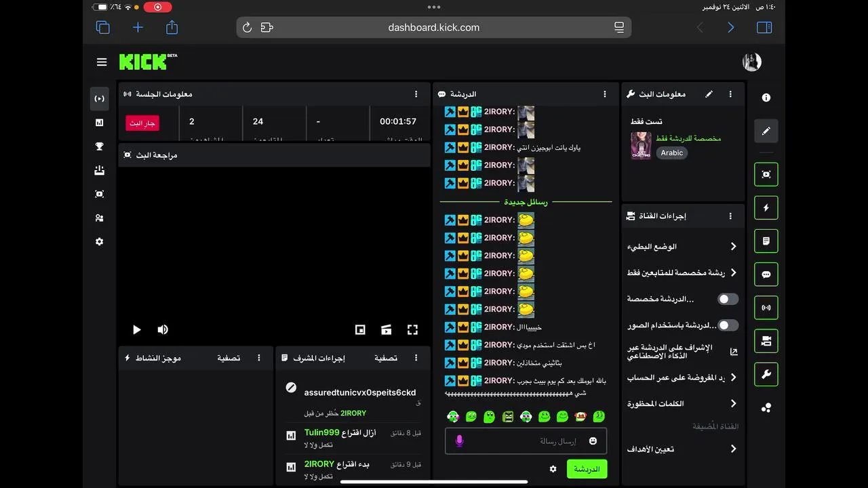Toggle Safari sidebar

(764, 28)
